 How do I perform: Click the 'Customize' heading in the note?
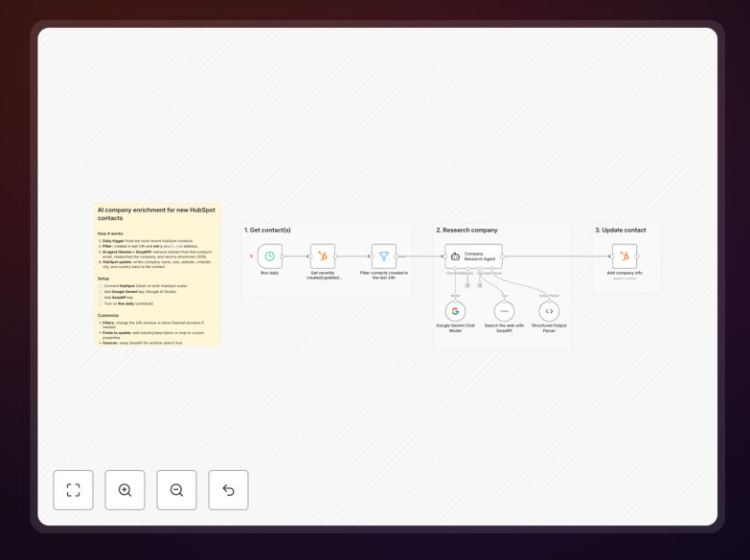pyautogui.click(x=108, y=316)
